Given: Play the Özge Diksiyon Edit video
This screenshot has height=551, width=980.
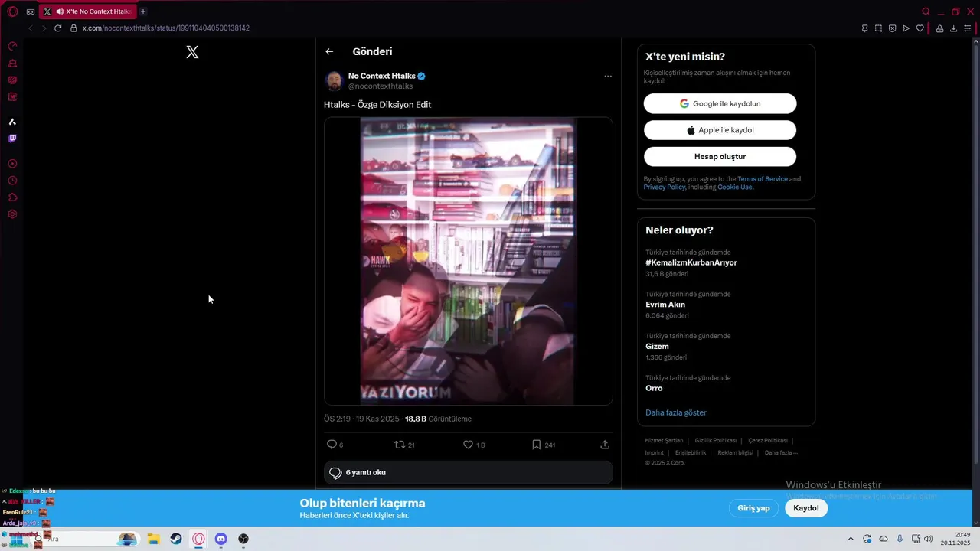Looking at the screenshot, I should (468, 261).
